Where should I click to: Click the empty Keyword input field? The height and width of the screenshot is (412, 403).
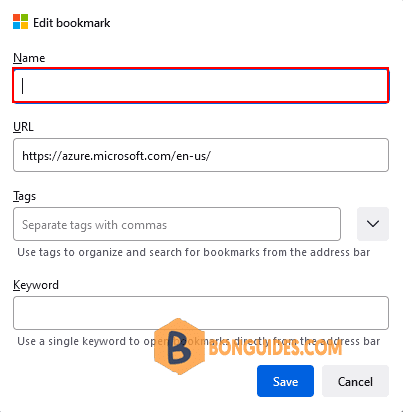coord(201,313)
